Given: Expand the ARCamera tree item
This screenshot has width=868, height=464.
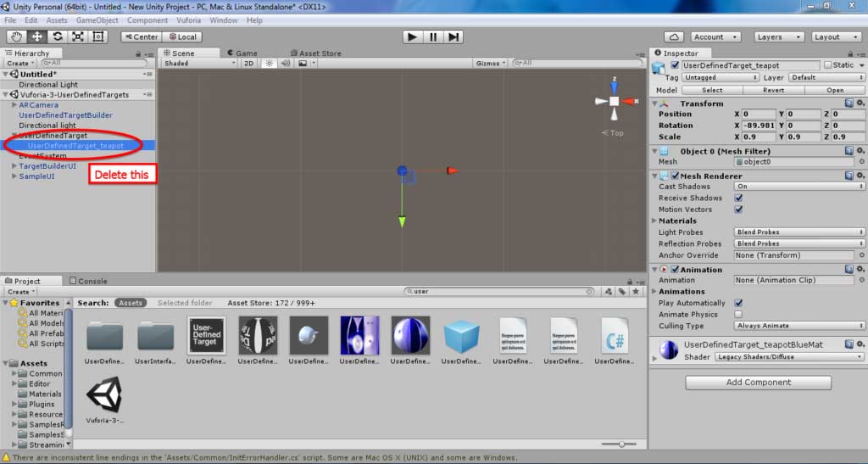Looking at the screenshot, I should coord(14,104).
